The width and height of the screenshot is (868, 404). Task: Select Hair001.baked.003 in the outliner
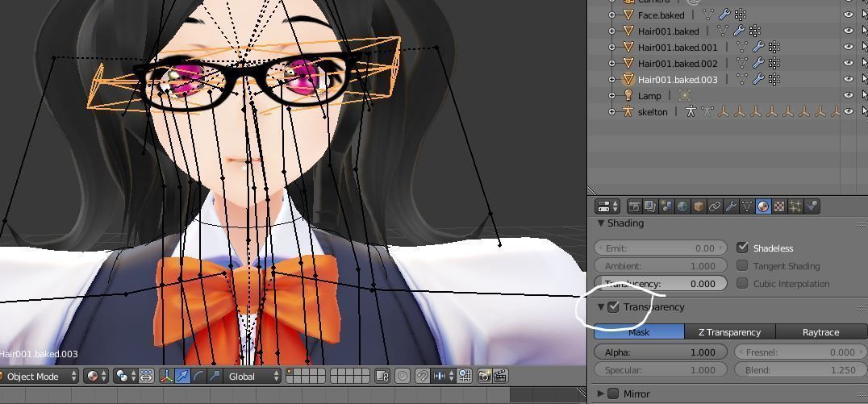678,79
